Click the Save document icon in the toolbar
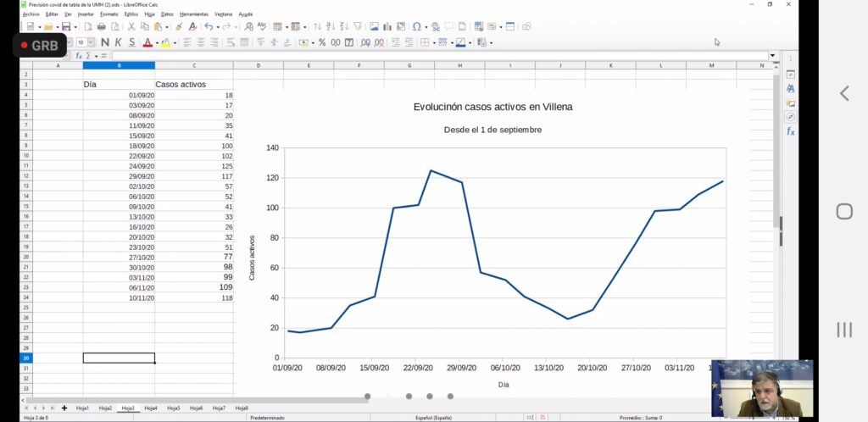 tap(65, 27)
